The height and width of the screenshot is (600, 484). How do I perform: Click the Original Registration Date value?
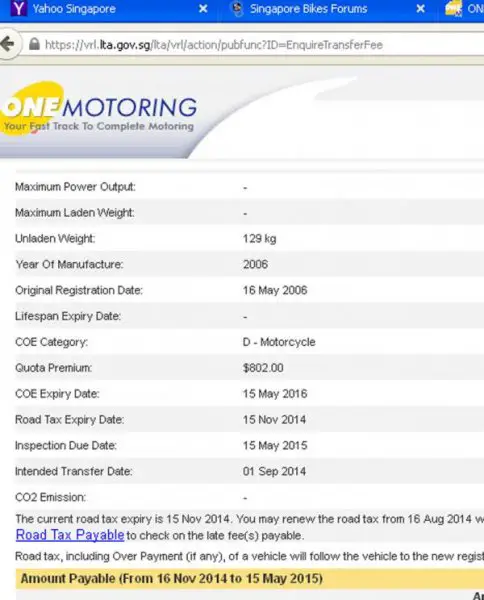[x=275, y=290]
